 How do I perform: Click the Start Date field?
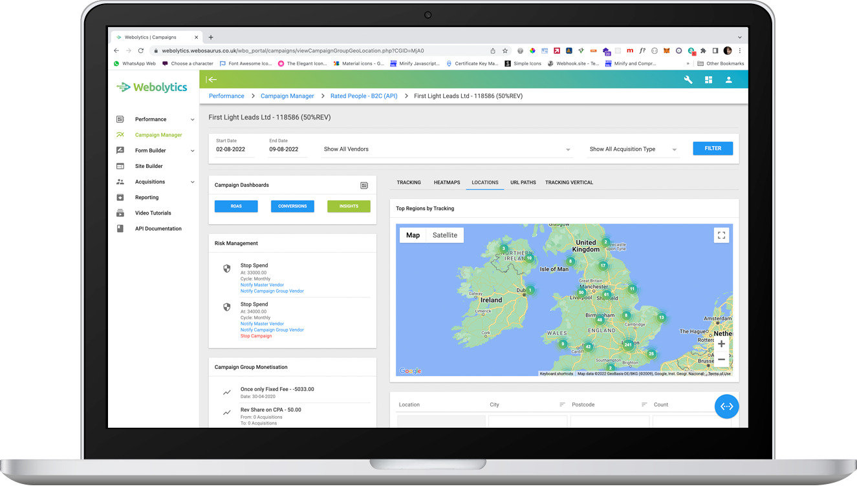pyautogui.click(x=234, y=149)
